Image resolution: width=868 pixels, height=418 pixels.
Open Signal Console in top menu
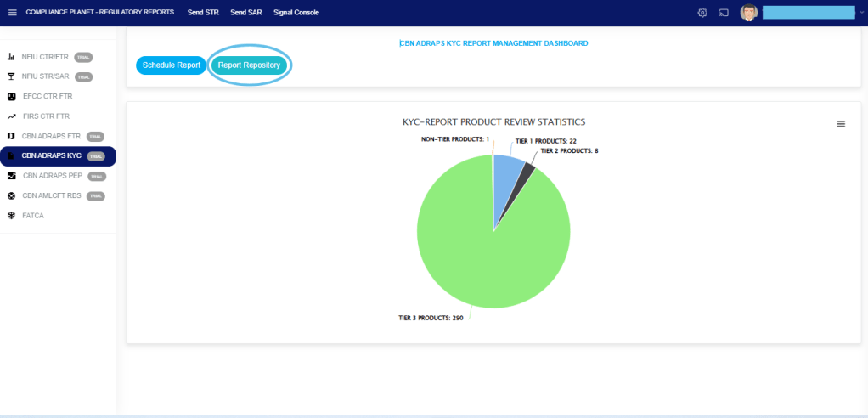(296, 13)
